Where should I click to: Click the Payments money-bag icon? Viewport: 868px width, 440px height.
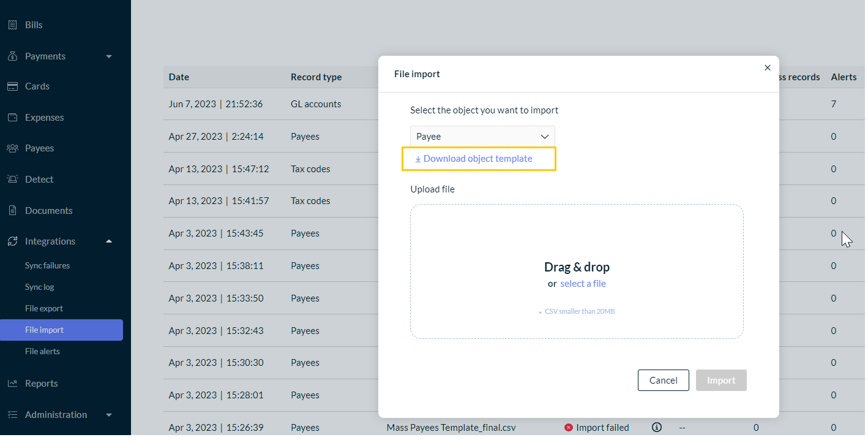tap(12, 56)
